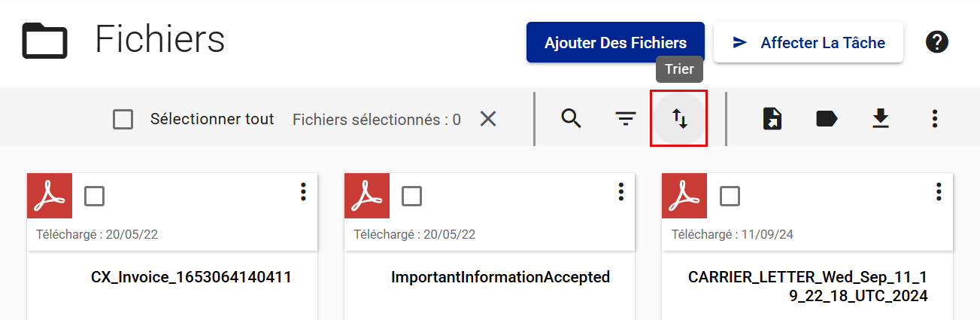Open the CX_Invoice_1653064140411 file title
Viewport: 980px width, 320px height.
coord(191,277)
